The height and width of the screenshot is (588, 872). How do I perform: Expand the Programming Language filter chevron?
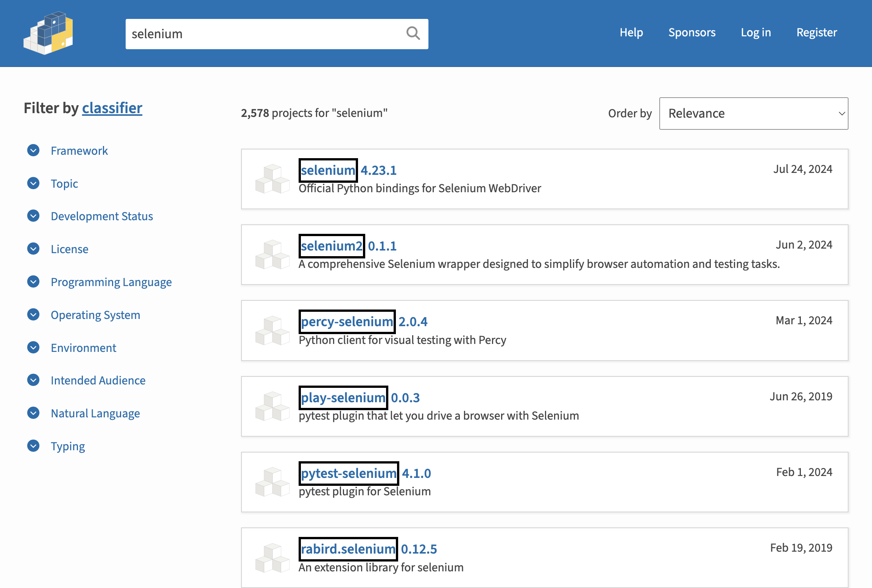tap(33, 282)
